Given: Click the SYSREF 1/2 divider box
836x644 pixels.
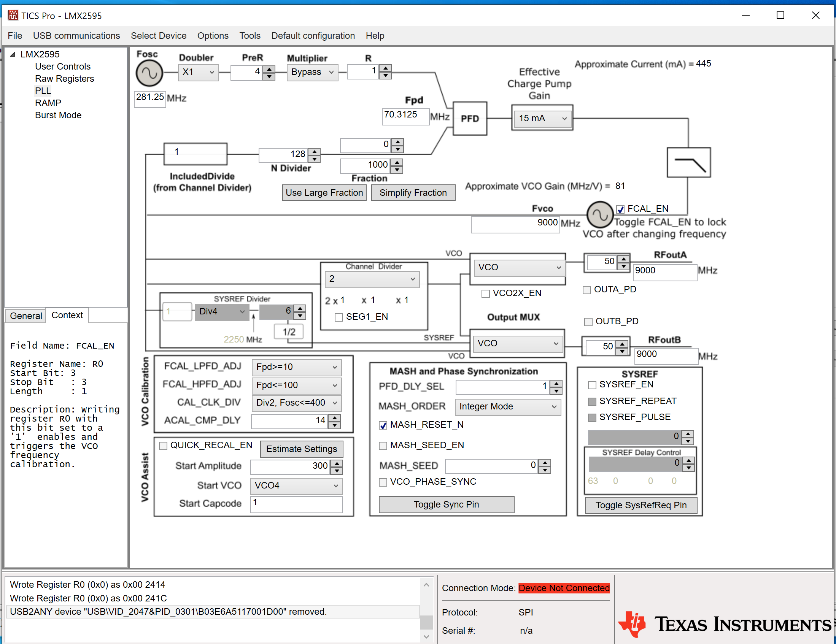Looking at the screenshot, I should tap(289, 332).
